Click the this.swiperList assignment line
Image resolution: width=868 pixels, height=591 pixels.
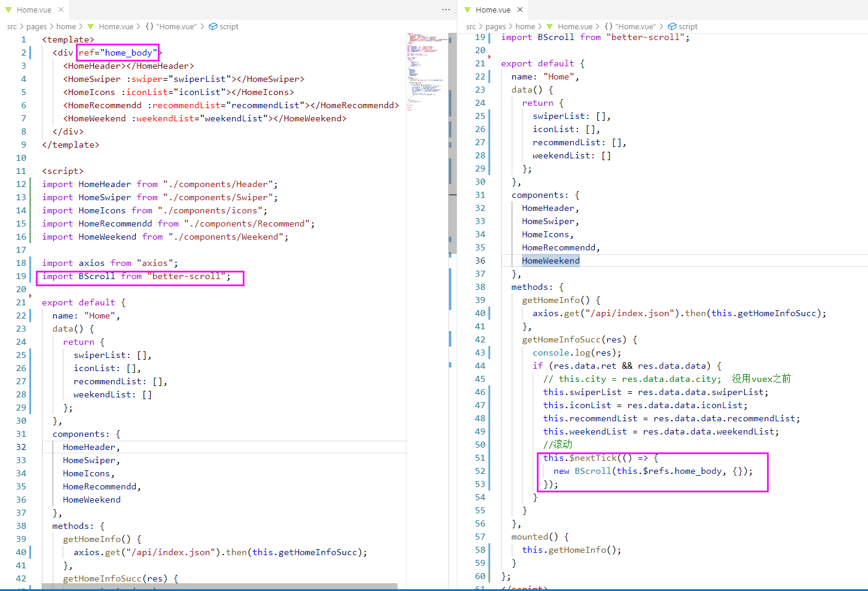pos(656,392)
